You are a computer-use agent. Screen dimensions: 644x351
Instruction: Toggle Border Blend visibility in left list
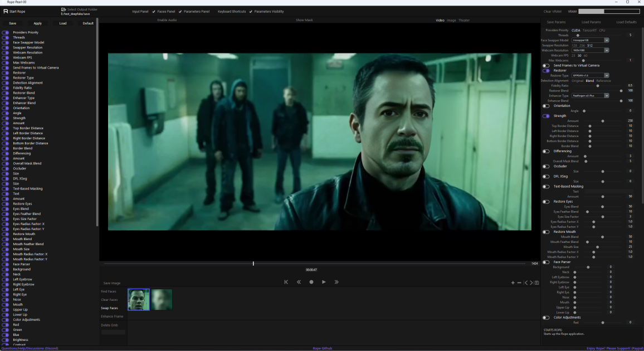[x=6, y=148]
